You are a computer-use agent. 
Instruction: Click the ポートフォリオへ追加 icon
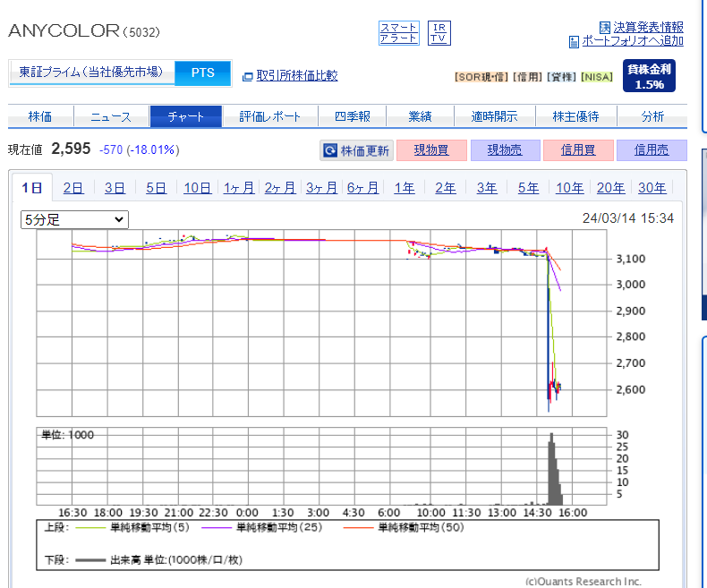[574, 42]
